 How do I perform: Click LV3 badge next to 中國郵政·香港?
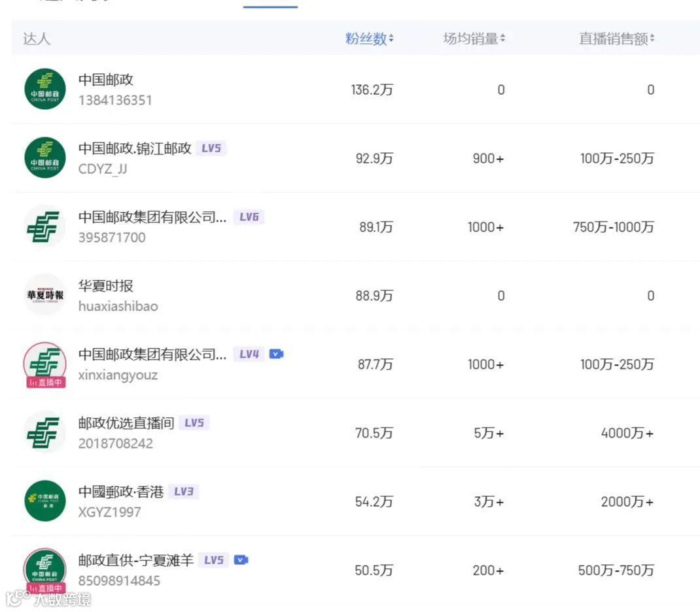184,492
